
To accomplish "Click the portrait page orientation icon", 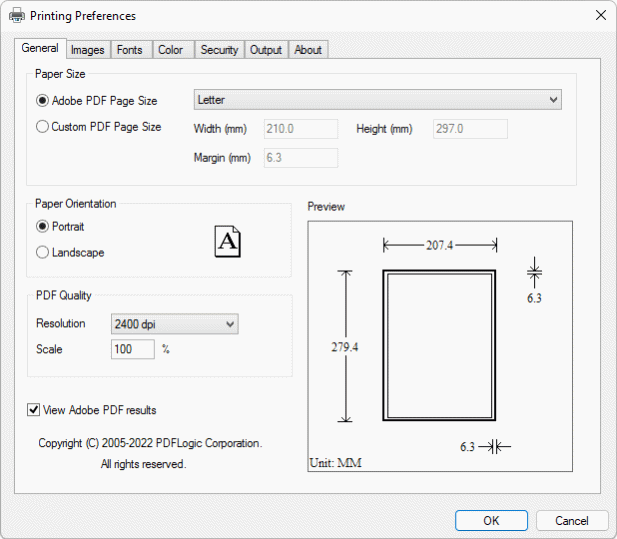I will coord(227,241).
